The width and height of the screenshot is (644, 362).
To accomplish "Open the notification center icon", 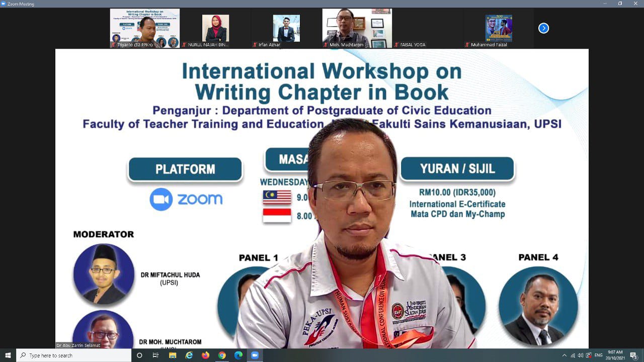I will tap(633, 355).
